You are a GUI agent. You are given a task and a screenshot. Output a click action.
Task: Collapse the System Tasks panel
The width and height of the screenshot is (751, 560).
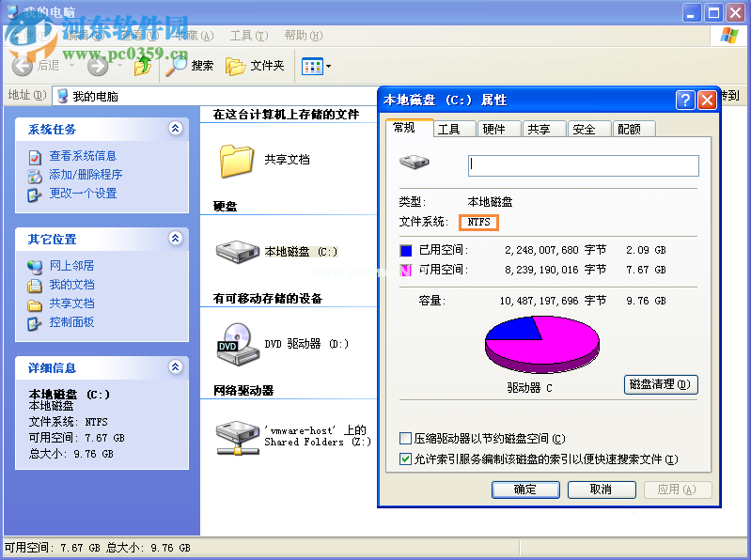tap(176, 129)
